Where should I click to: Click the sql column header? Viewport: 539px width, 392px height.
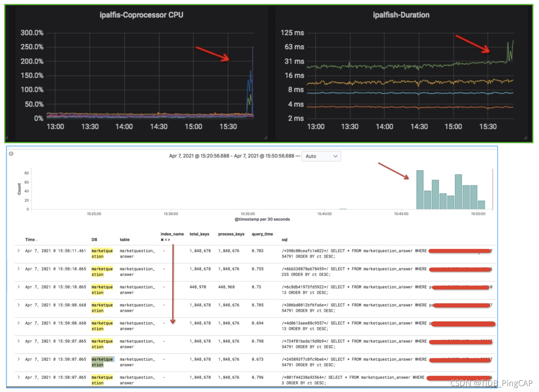coord(284,240)
